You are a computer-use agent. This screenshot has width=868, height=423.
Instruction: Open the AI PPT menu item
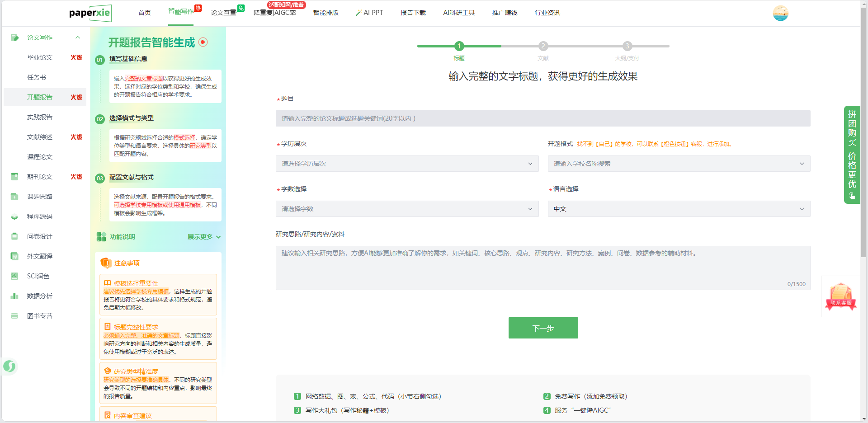(x=369, y=13)
